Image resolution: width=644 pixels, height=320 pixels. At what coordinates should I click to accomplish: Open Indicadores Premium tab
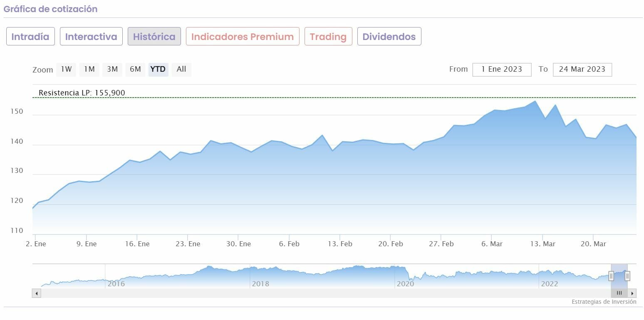pyautogui.click(x=243, y=37)
